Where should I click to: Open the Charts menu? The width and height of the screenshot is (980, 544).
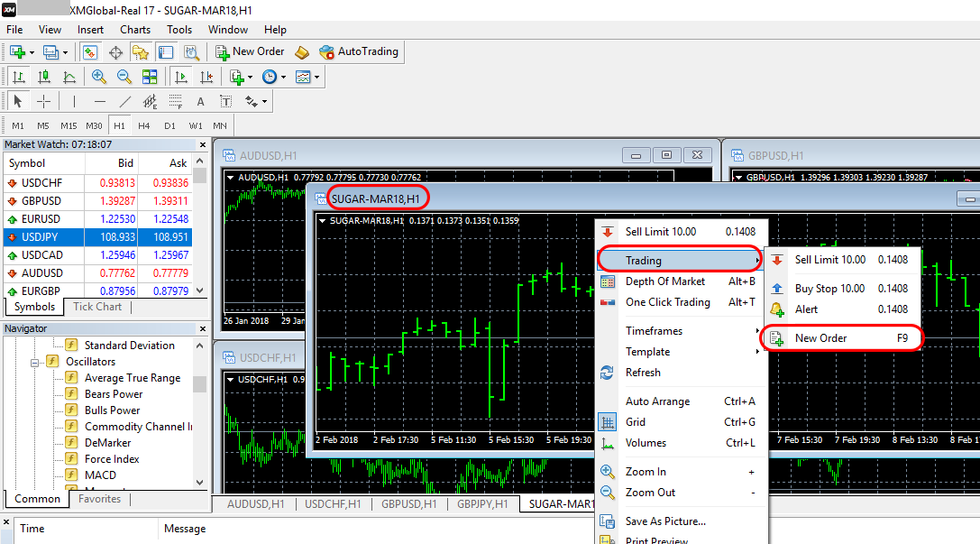(135, 30)
